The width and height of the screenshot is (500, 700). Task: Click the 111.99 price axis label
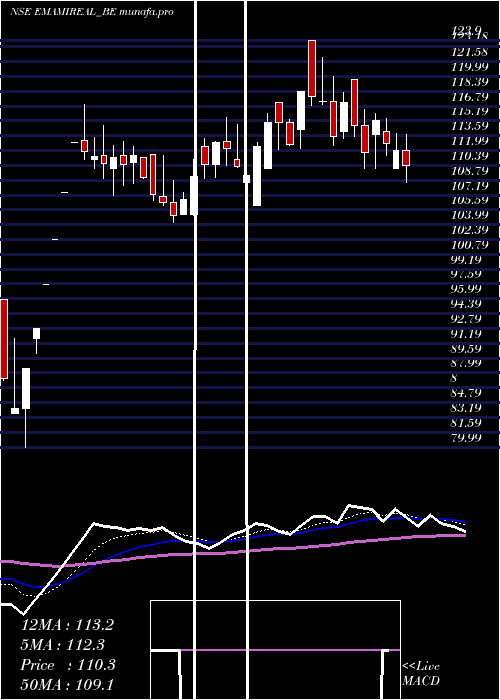pos(469,141)
